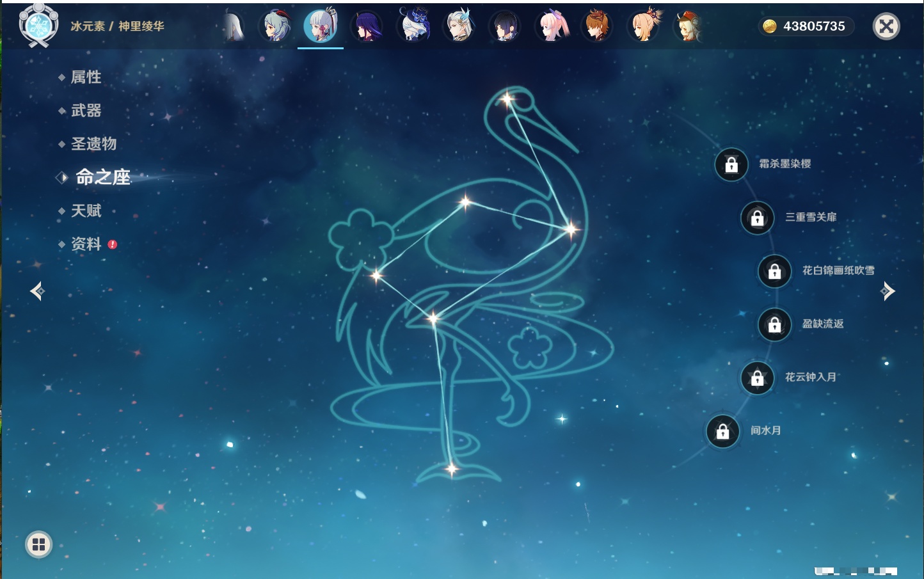
Task: Open the 天赋 talents section
Action: (x=86, y=210)
